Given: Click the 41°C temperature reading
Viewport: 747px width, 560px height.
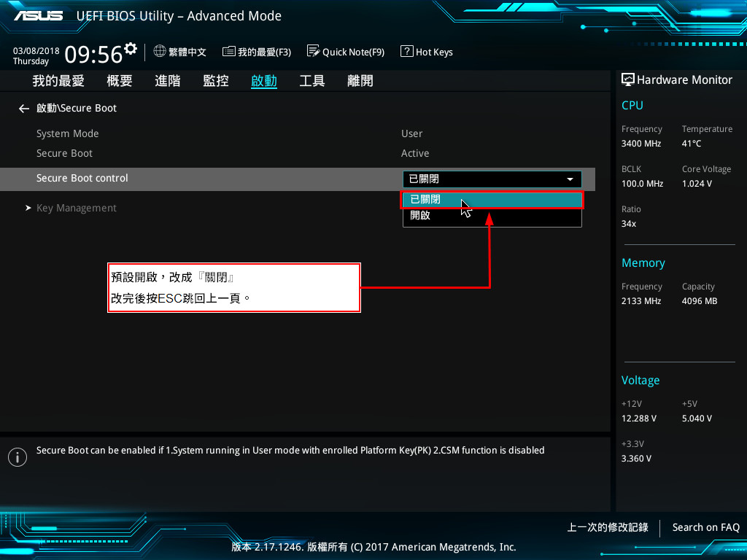Looking at the screenshot, I should point(692,144).
